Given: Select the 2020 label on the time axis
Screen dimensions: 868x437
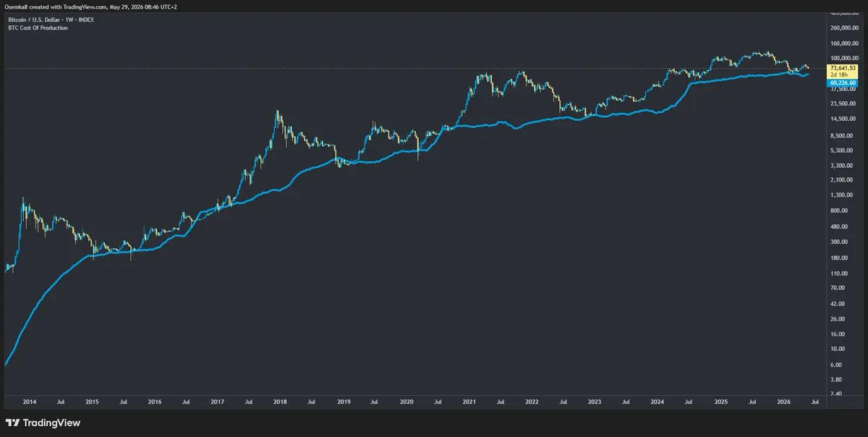Looking at the screenshot, I should click(x=406, y=400).
